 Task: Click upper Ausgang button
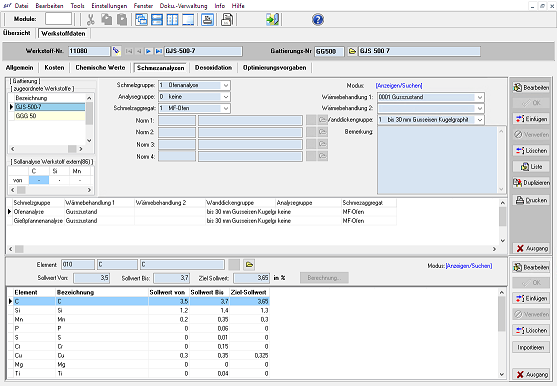[531, 248]
